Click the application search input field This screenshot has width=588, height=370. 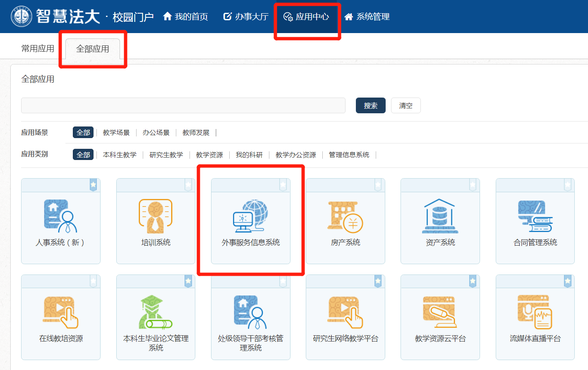(x=183, y=106)
